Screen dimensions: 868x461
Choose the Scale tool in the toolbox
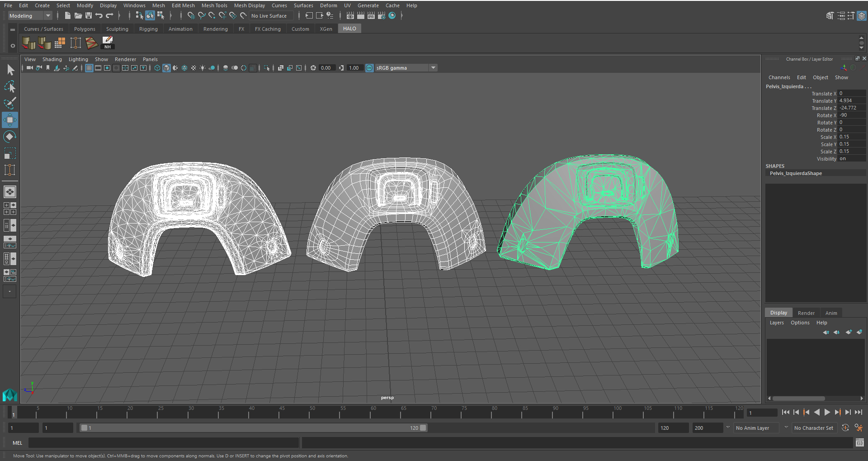point(10,153)
